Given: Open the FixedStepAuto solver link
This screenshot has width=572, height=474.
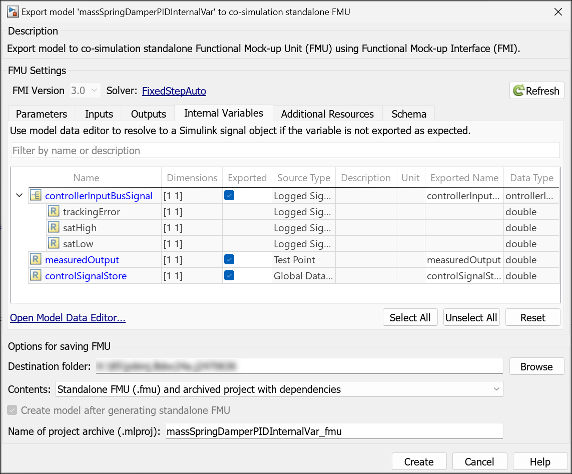Looking at the screenshot, I should click(x=174, y=91).
